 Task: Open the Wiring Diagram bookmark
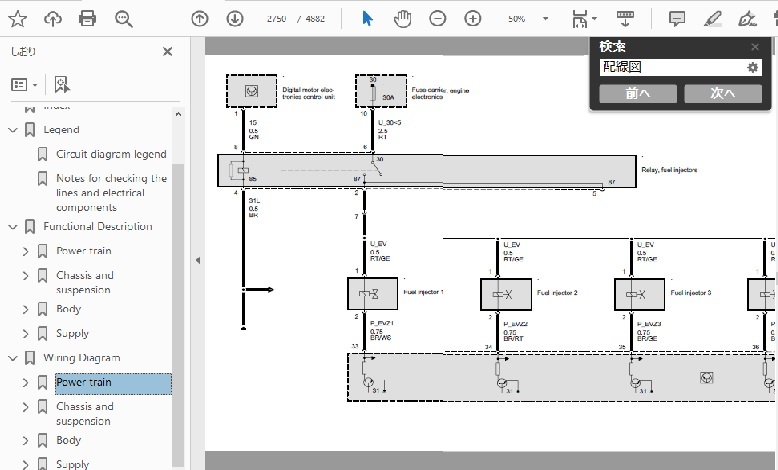pyautogui.click(x=82, y=358)
